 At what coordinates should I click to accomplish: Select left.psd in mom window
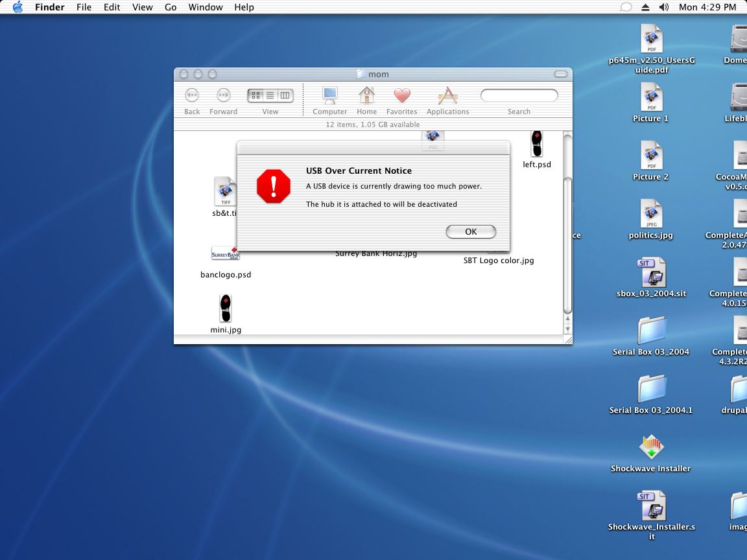(x=537, y=150)
